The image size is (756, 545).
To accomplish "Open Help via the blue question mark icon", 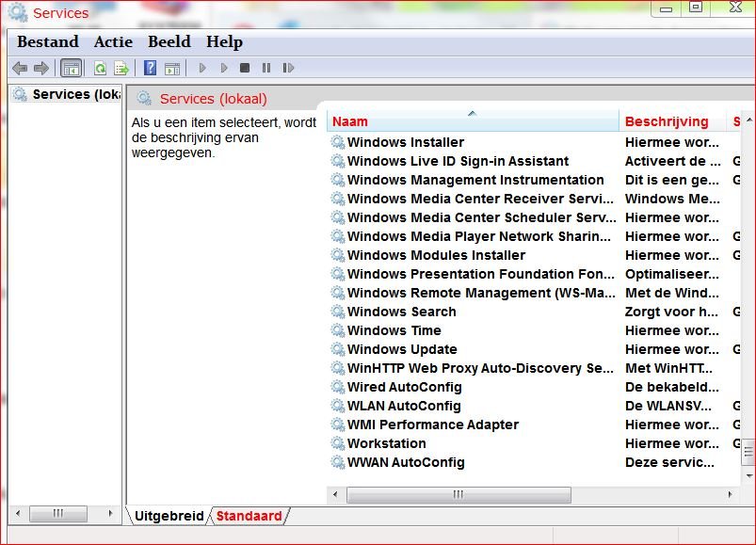I will tap(150, 68).
